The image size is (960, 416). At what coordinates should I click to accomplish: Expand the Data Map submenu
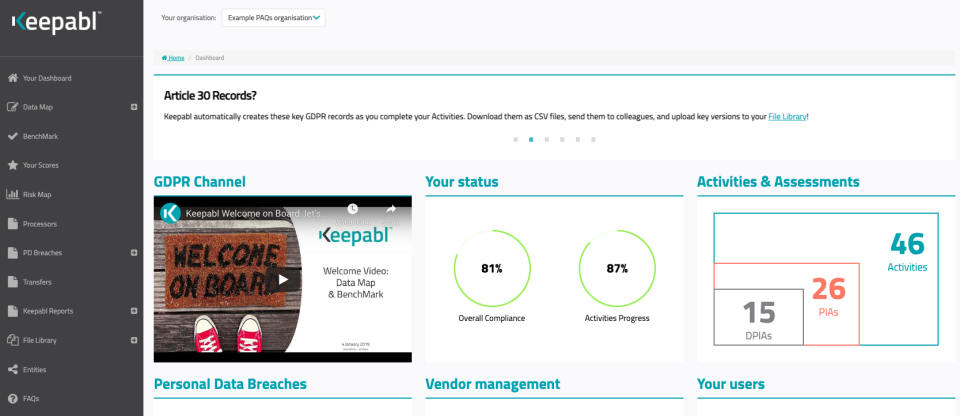coord(134,107)
